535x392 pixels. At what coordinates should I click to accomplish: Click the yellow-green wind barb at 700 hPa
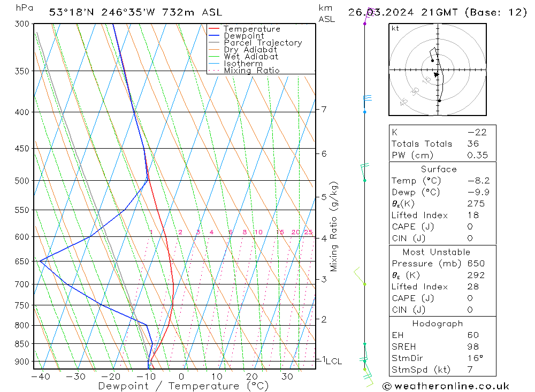pyautogui.click(x=360, y=276)
